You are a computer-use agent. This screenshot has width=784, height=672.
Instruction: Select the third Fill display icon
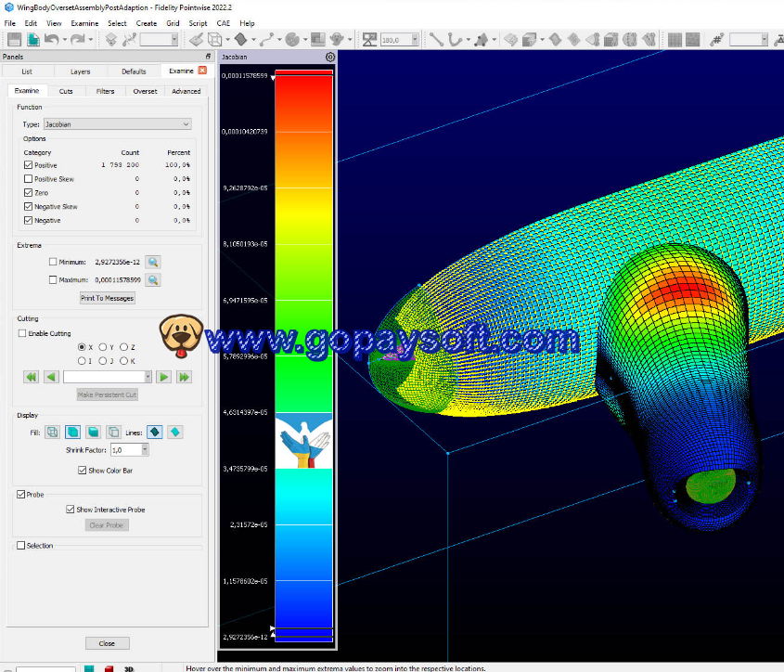pyautogui.click(x=93, y=432)
